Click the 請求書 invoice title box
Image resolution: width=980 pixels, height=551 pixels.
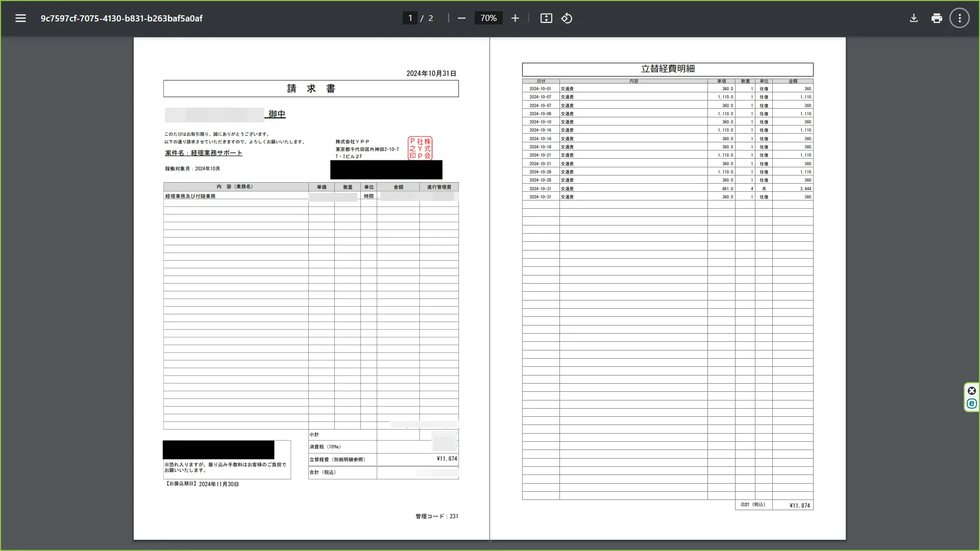pyautogui.click(x=311, y=89)
